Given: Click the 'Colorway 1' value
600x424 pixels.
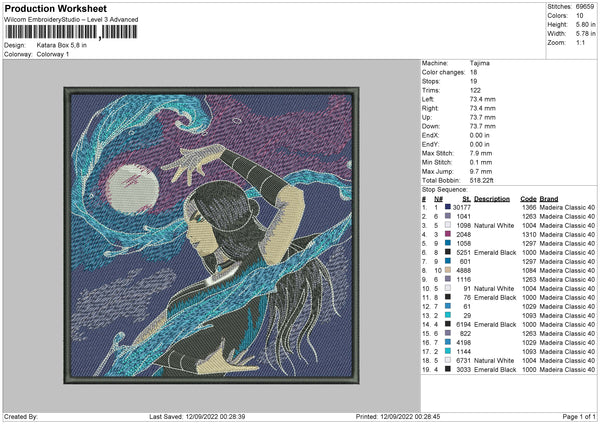Looking at the screenshot, I should [53, 54].
